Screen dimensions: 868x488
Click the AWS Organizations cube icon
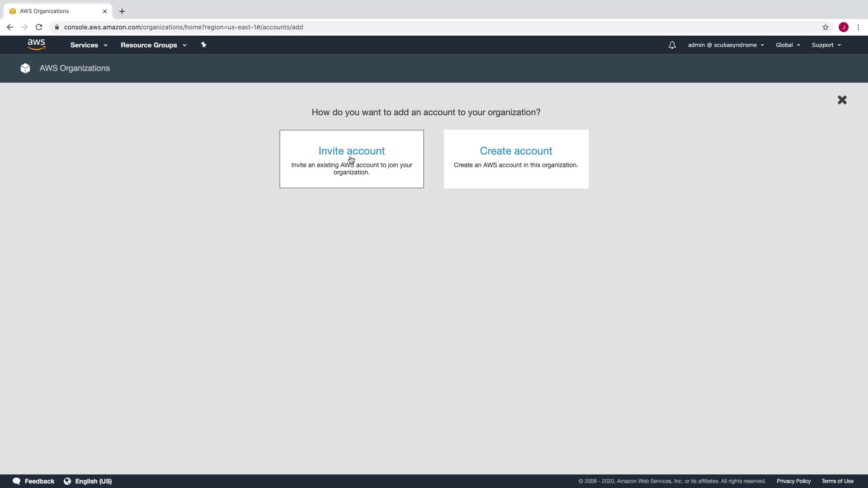coord(25,68)
